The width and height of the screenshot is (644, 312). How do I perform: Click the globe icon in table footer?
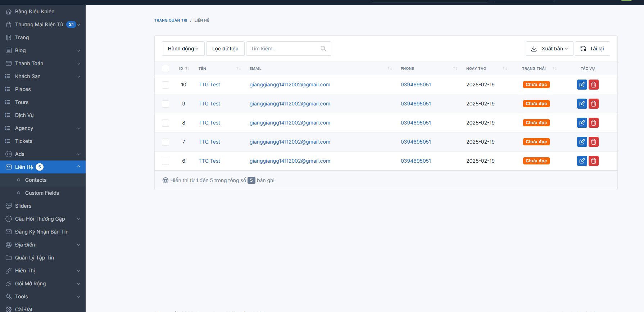[165, 180]
